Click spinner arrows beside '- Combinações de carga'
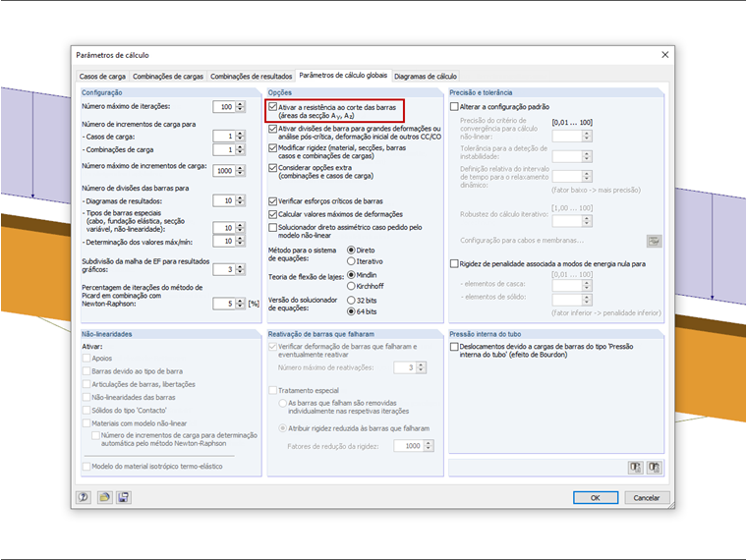 (241, 149)
